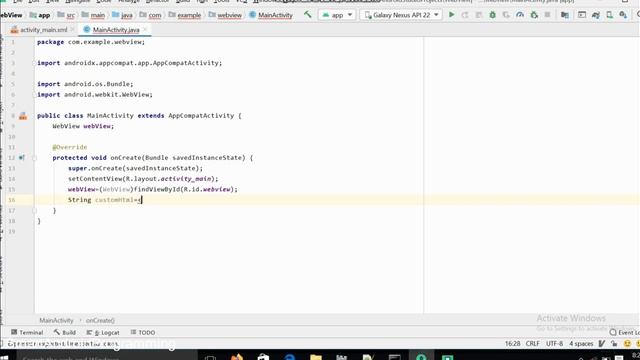Screen dimensions: 640x360
Task: Open the Build tool window
Action: point(64,332)
